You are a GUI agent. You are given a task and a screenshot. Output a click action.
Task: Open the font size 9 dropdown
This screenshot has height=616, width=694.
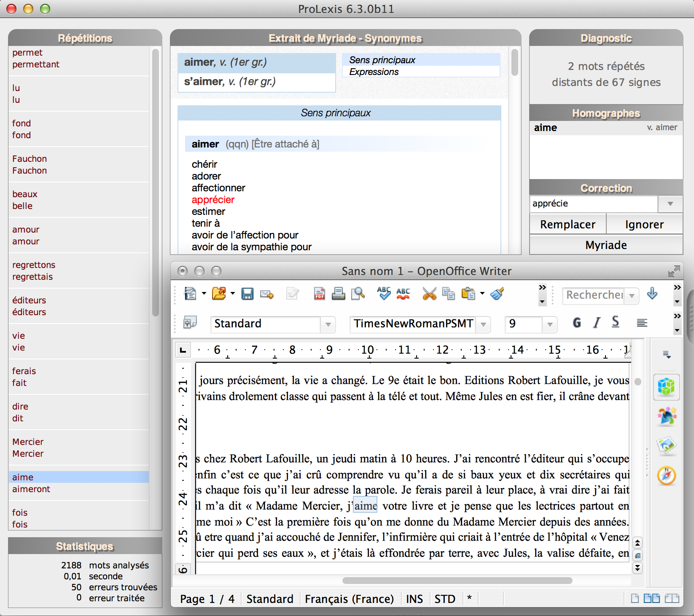point(550,324)
